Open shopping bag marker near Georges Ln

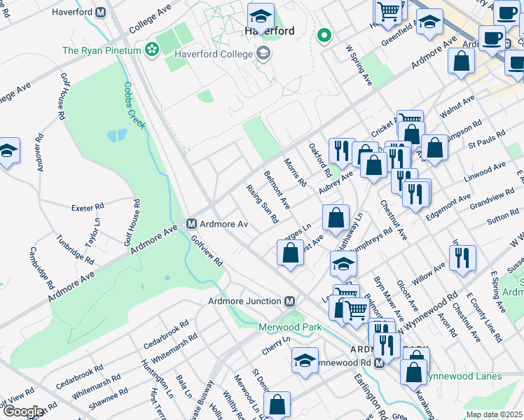pos(291,253)
